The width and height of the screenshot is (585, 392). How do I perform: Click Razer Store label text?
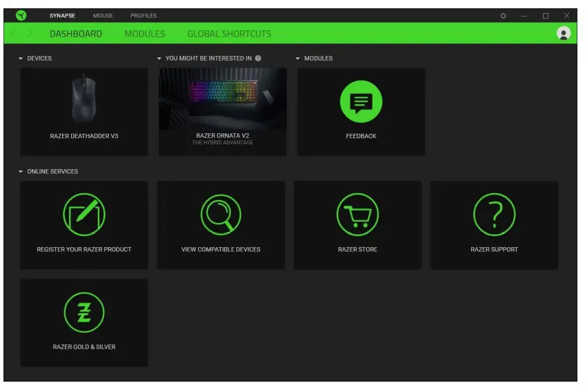[x=357, y=249]
